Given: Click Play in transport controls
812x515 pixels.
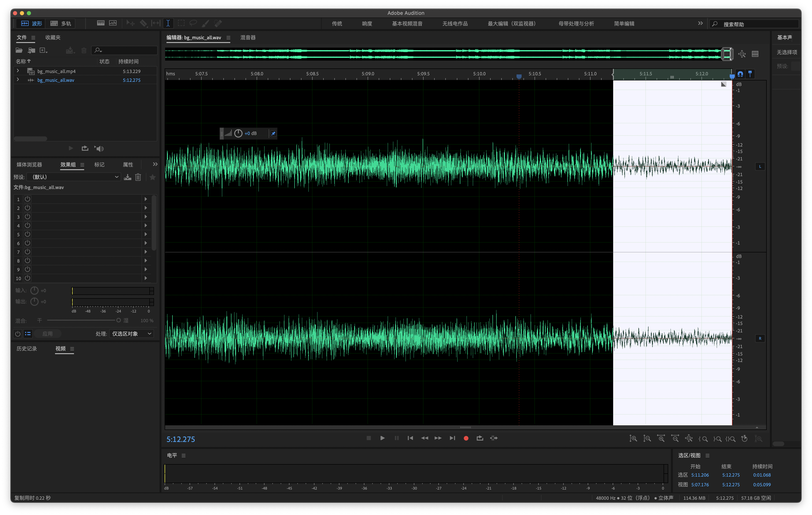Looking at the screenshot, I should [x=382, y=438].
